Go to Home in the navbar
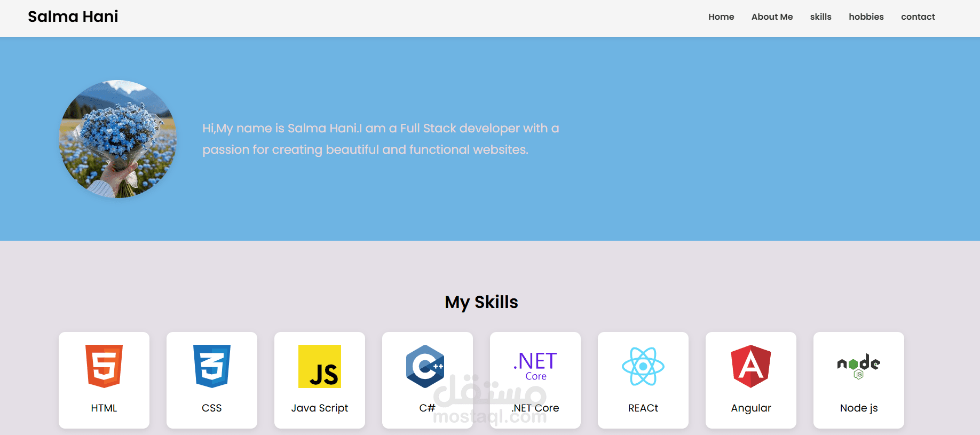Image resolution: width=980 pixels, height=435 pixels. point(721,17)
